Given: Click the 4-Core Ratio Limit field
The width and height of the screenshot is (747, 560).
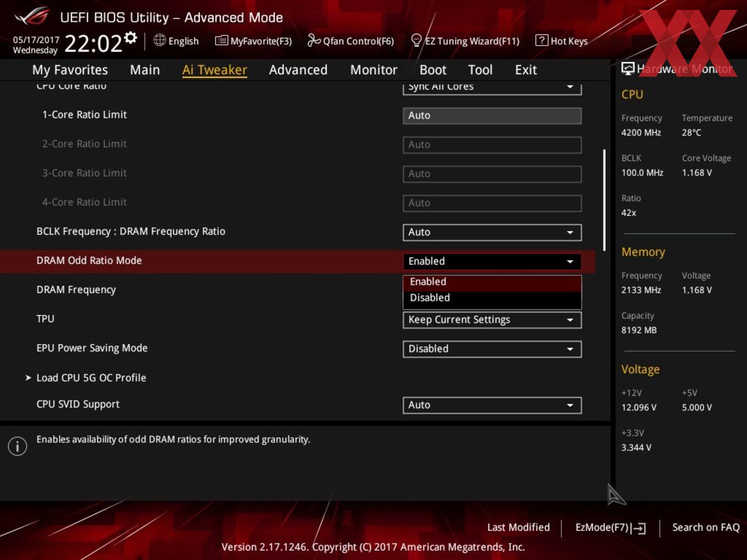Looking at the screenshot, I should click(492, 203).
